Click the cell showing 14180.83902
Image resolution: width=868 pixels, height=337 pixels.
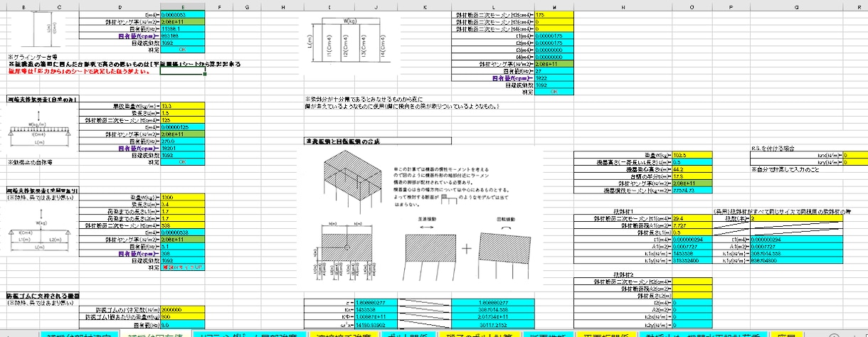click(376, 323)
